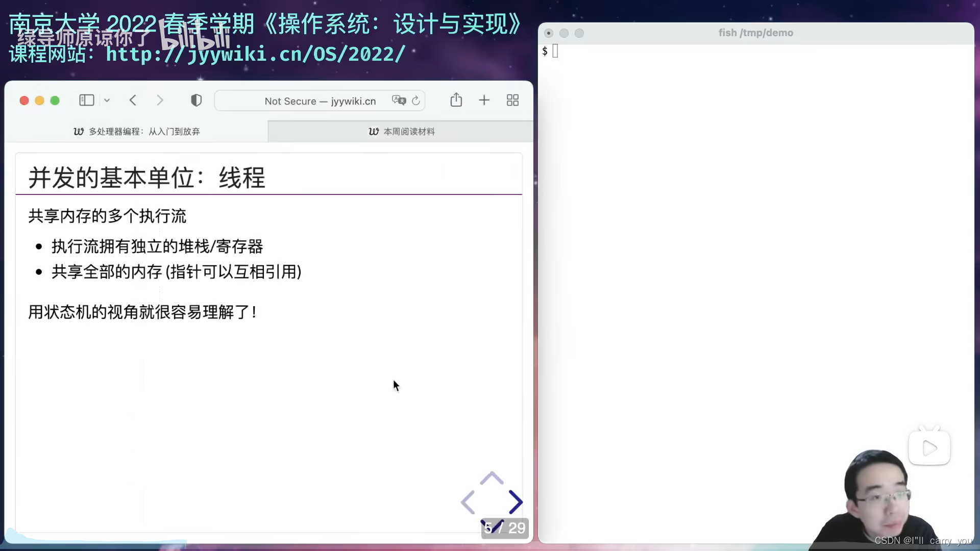The image size is (980, 551).
Task: Click the terminal title fish /tmp/demo
Action: point(756,33)
